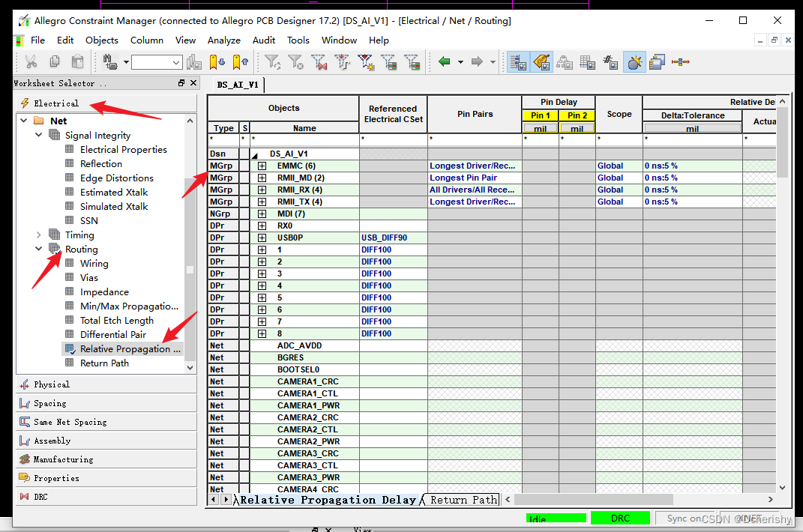
Task: Click the clear filter funnel icon
Action: 295,62
